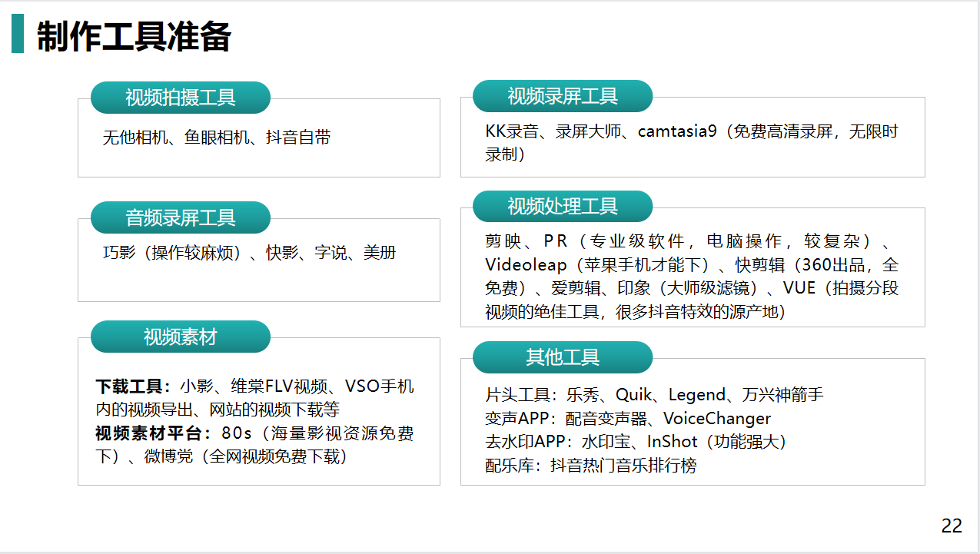980x554 pixels.
Task: Click the text "KK录音"
Action: [x=512, y=131]
